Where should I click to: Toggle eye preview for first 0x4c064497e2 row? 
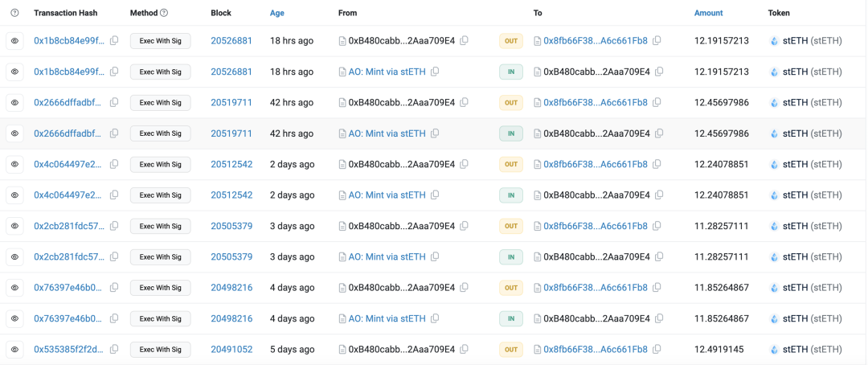[14, 164]
